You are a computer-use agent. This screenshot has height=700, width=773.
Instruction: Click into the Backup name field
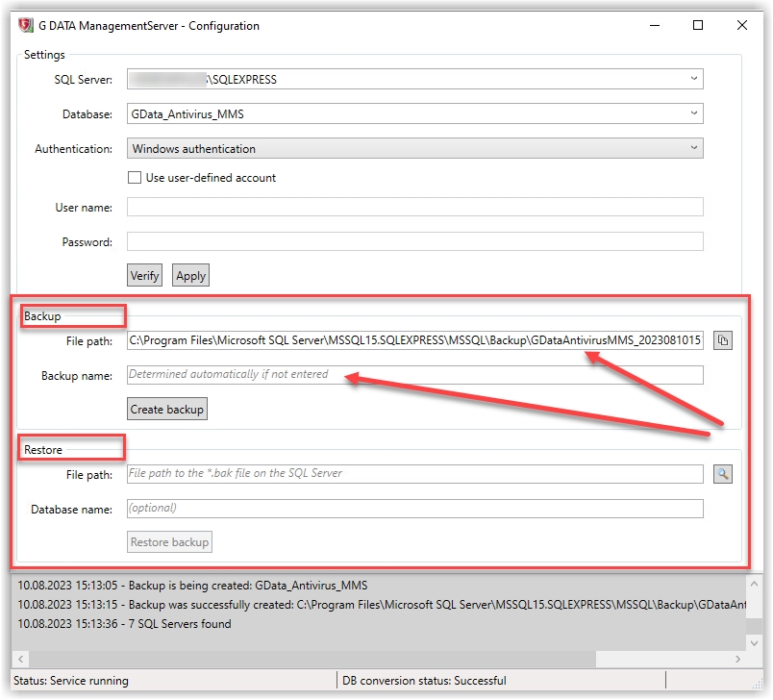[415, 375]
